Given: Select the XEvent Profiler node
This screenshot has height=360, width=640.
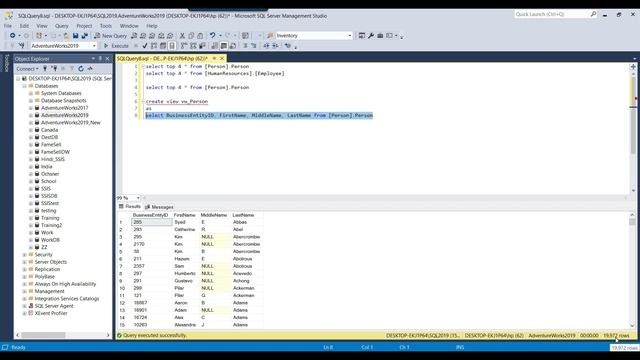Looking at the screenshot, I should coord(51,313).
